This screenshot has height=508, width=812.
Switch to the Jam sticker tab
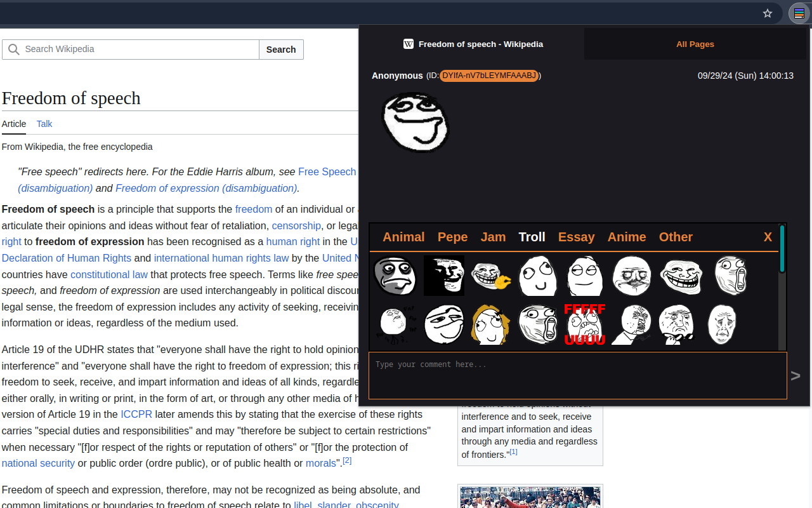click(493, 237)
